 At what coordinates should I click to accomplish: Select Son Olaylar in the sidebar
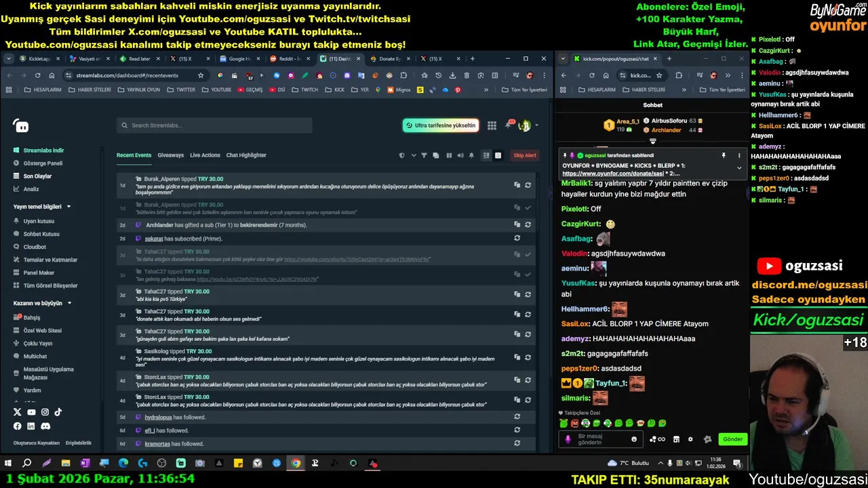pos(33,176)
